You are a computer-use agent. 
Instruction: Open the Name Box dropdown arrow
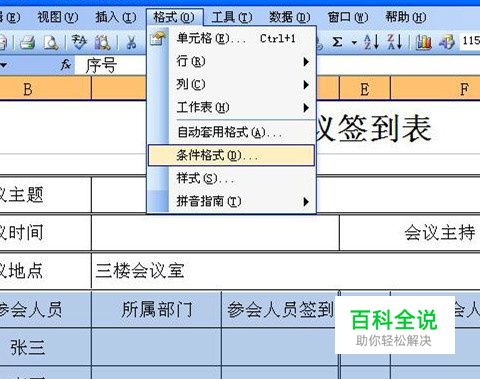(x=3, y=65)
